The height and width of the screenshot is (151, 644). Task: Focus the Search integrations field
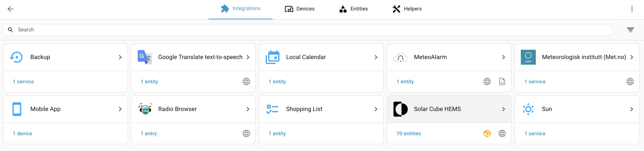click(x=308, y=30)
